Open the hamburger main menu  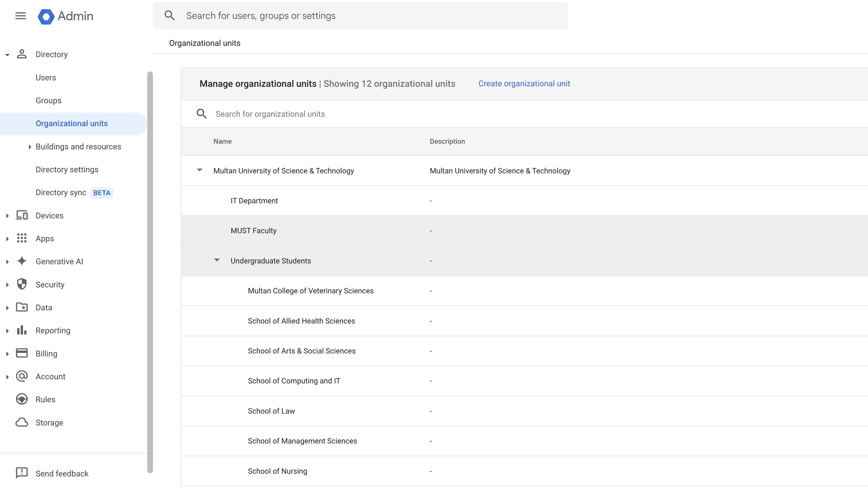[x=20, y=16]
